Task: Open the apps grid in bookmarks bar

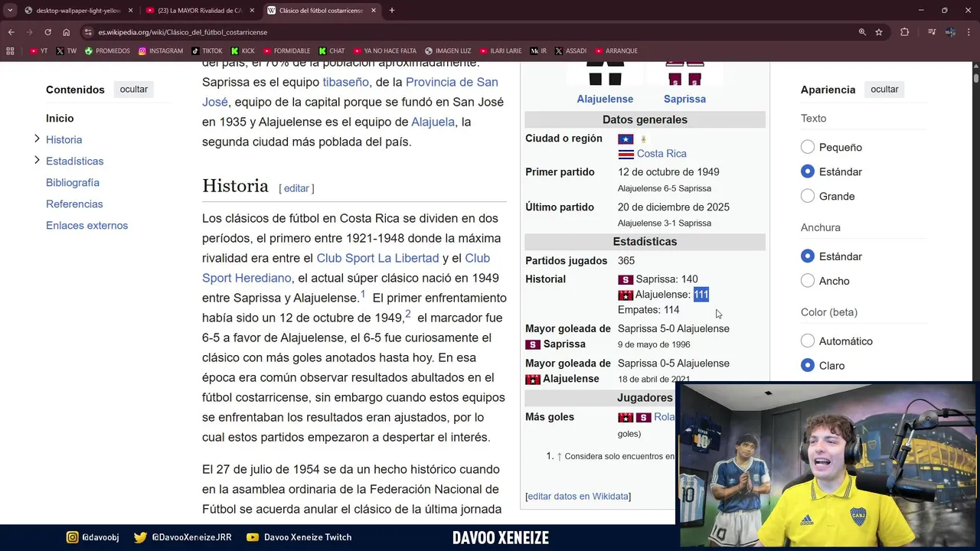Action: tap(10, 51)
